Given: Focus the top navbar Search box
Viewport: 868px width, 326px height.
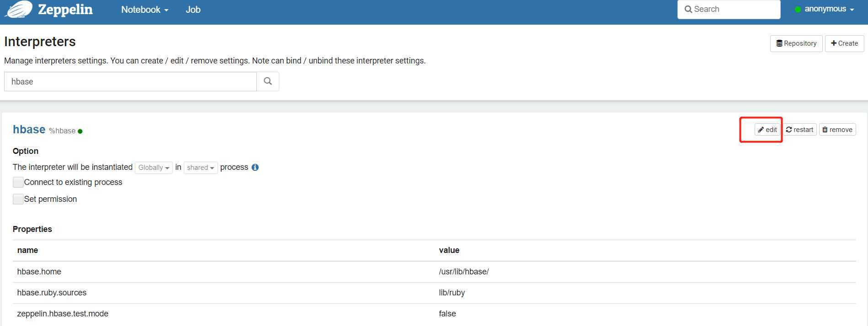Looking at the screenshot, I should click(x=729, y=9).
